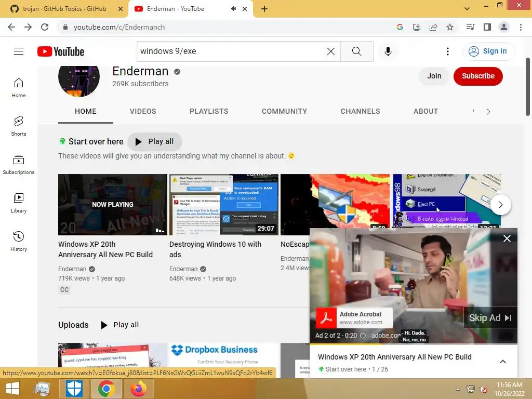This screenshot has height=399, width=532.
Task: Click the muted volume tray icon
Action: click(483, 389)
